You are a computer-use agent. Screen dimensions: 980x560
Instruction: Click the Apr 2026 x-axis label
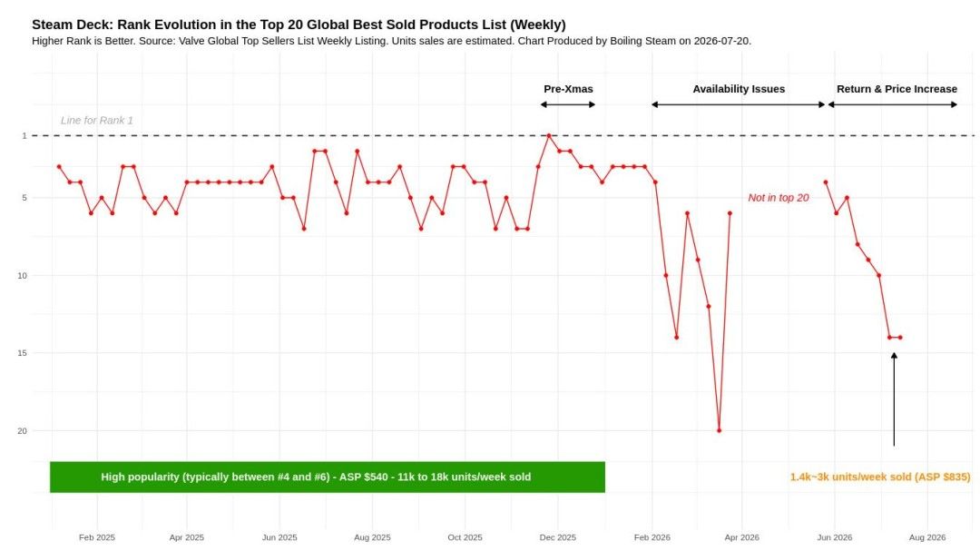(x=742, y=537)
